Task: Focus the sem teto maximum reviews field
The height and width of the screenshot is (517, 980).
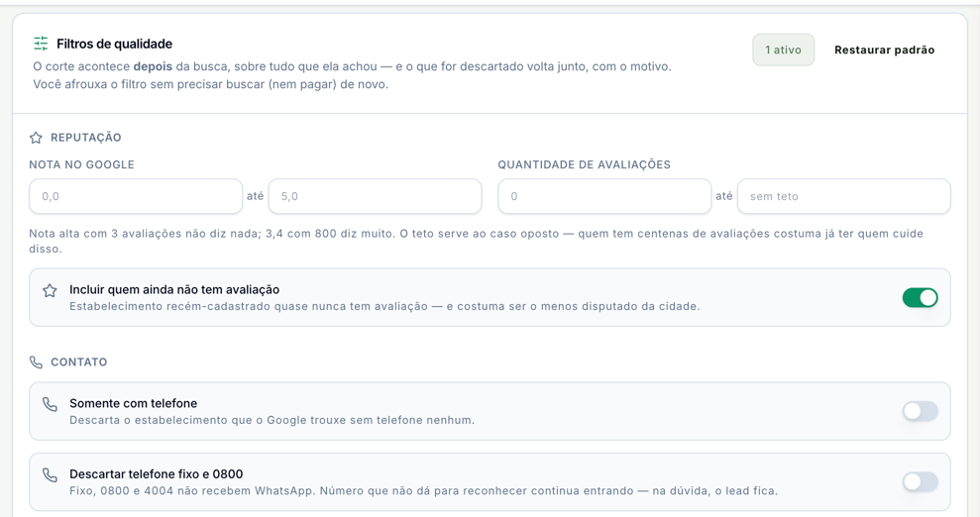Action: coord(843,196)
